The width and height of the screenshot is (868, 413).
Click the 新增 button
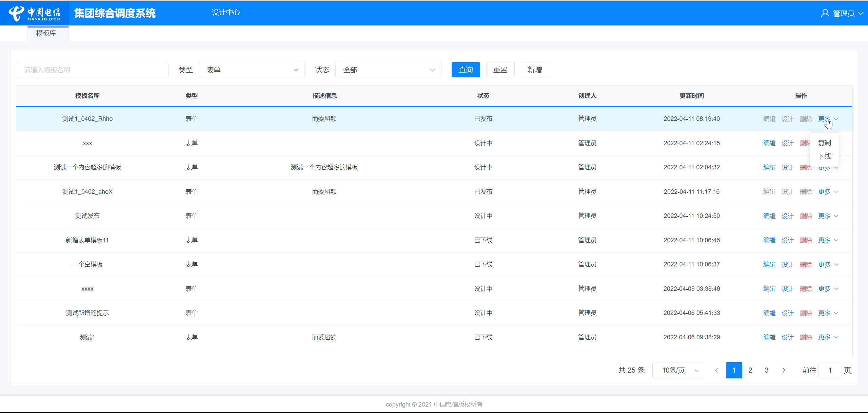click(x=535, y=70)
